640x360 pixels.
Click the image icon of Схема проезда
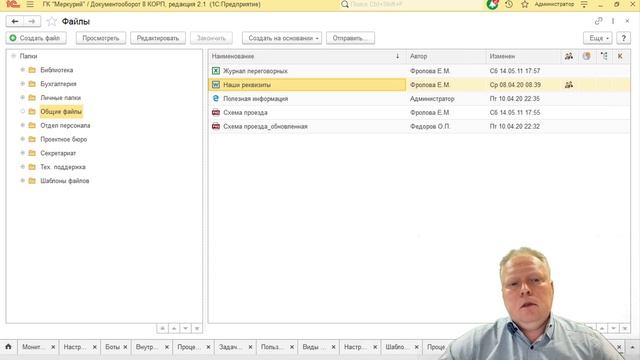216,113
